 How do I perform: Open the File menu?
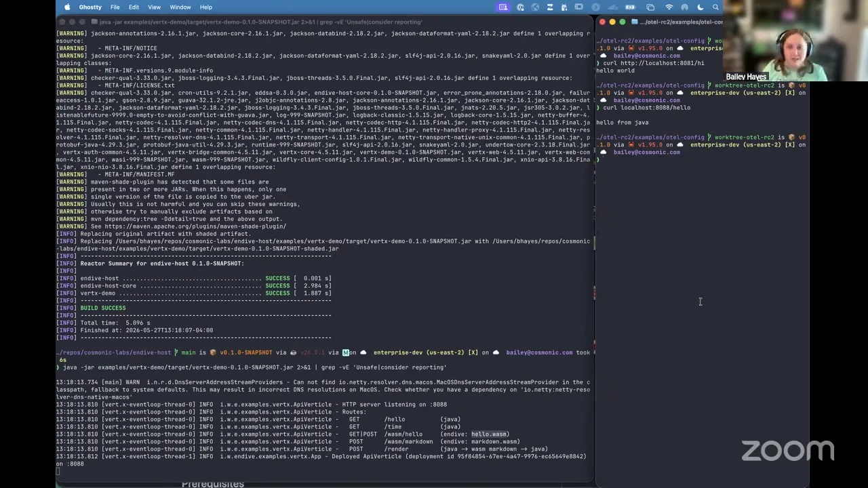(x=115, y=7)
